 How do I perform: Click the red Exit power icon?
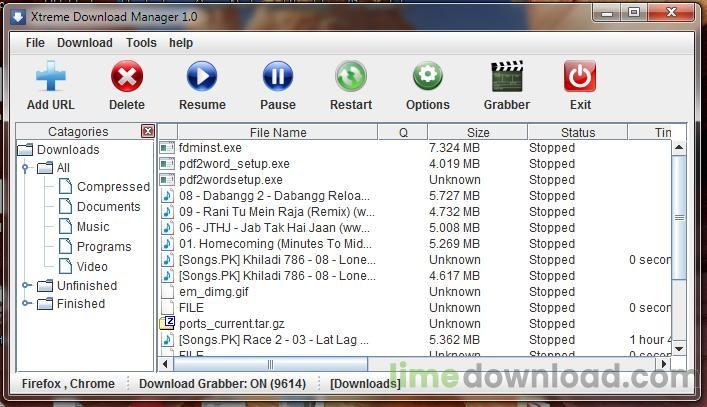580,76
